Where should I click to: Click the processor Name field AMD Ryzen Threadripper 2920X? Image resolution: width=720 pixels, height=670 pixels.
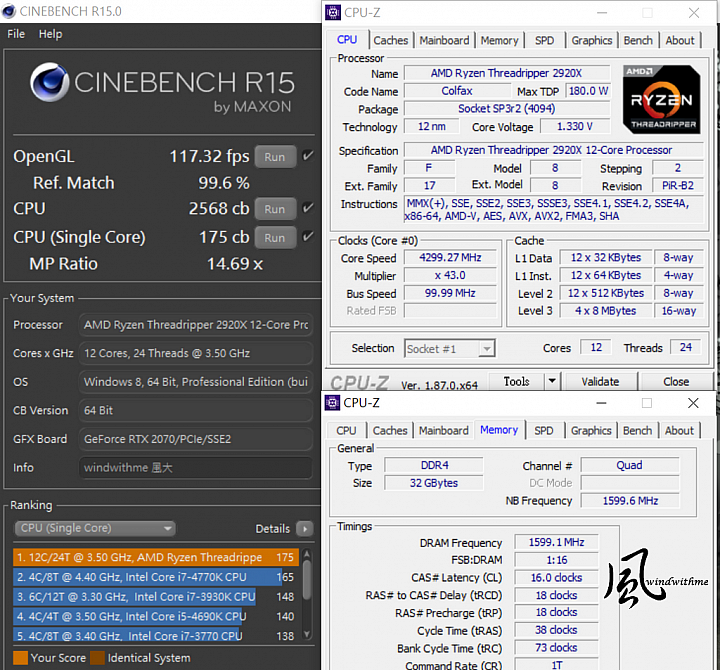(x=507, y=73)
